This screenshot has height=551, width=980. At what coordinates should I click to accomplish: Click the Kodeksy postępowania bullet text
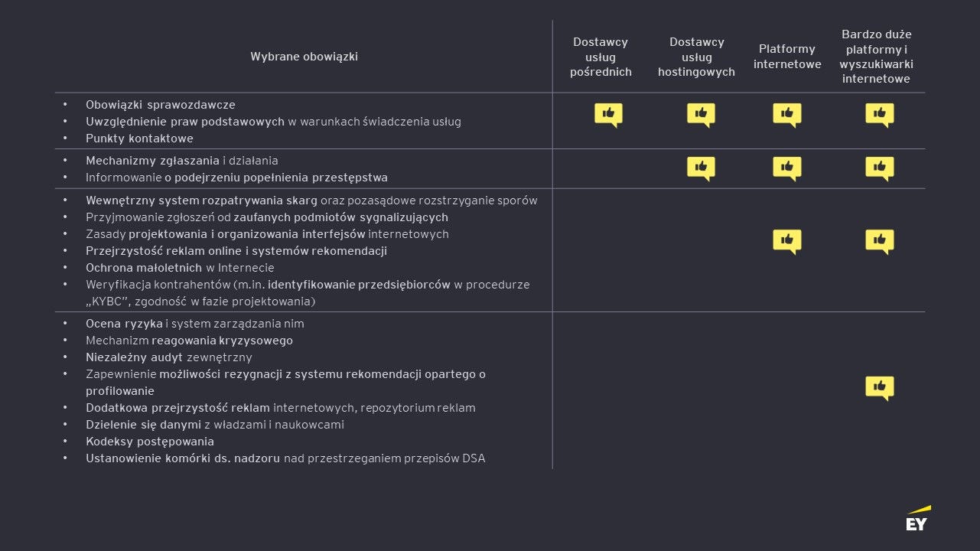coord(150,442)
